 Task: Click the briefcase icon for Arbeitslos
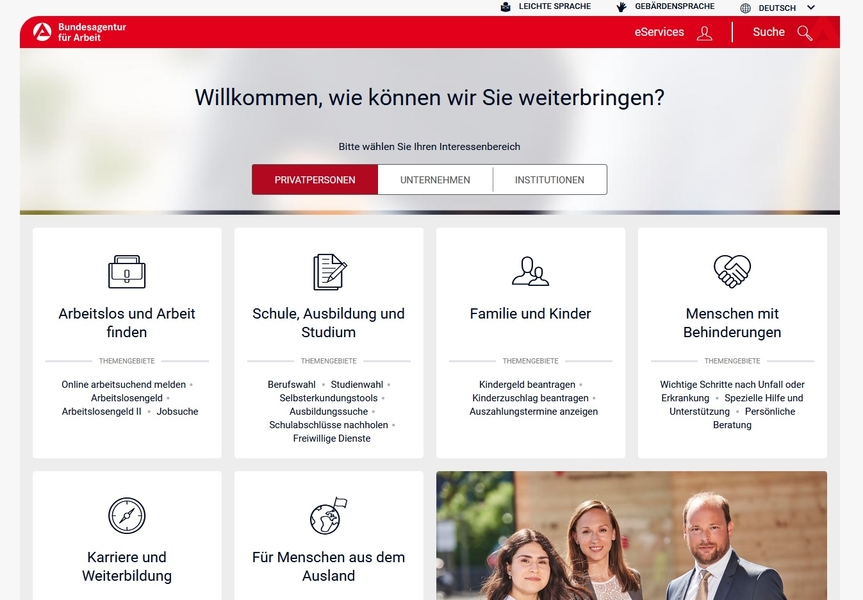pos(127,271)
